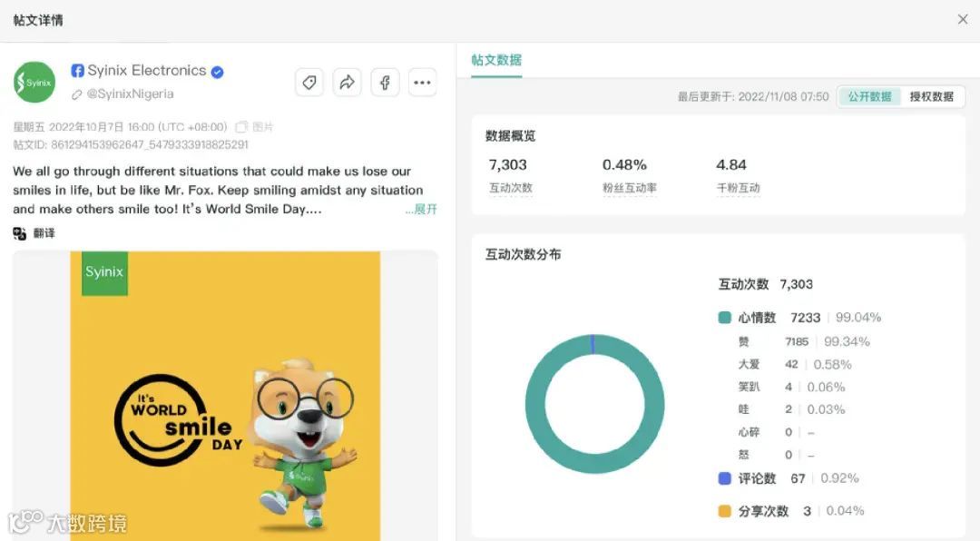980x541 pixels.
Task: Click the Syinix green profile avatar
Action: coord(34,82)
